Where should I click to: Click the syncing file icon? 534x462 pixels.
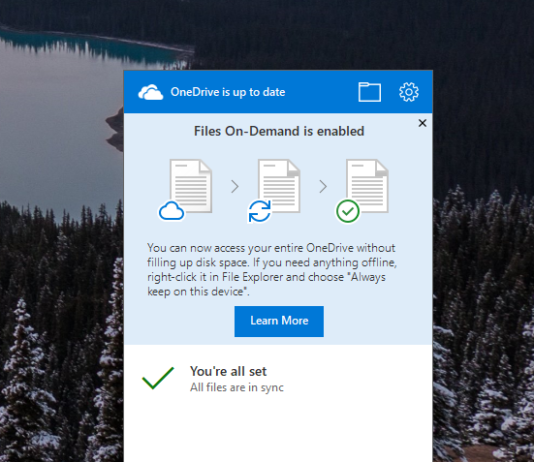click(x=274, y=191)
